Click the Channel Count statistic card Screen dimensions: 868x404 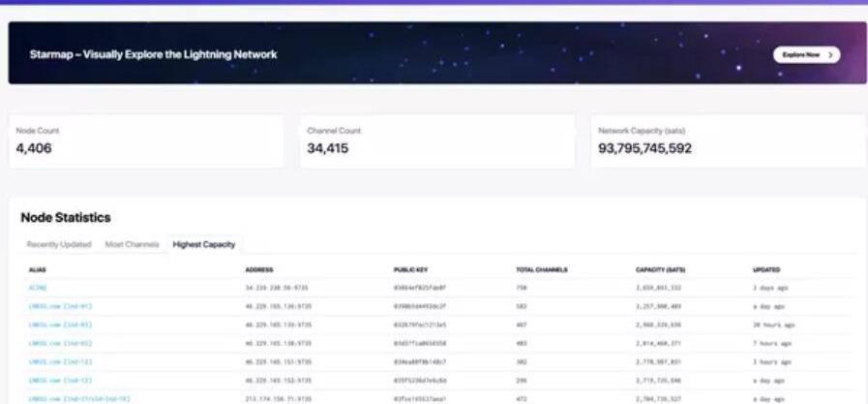[x=437, y=141]
